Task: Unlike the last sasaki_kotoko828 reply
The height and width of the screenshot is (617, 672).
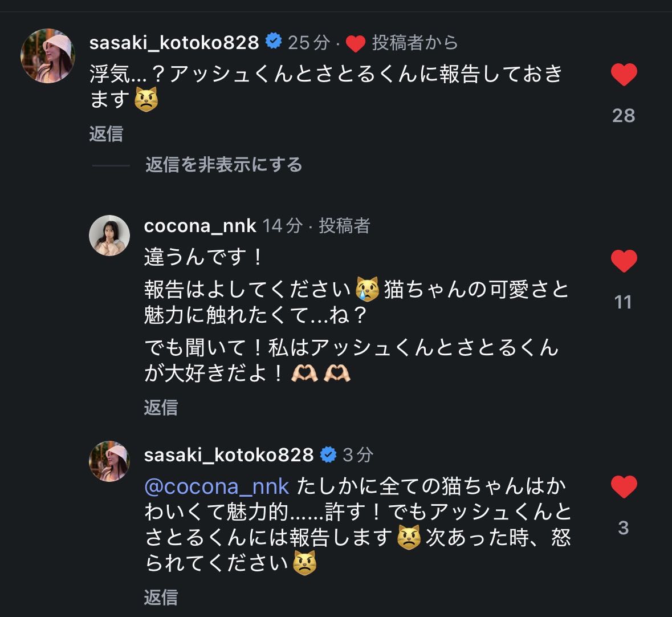Action: point(624,487)
